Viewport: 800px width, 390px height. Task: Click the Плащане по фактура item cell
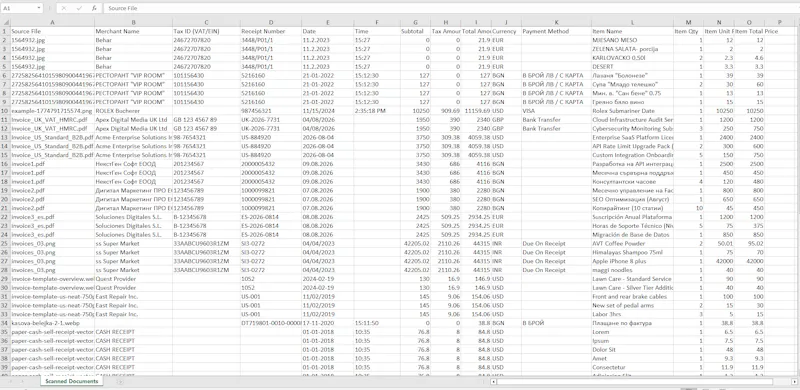[x=632, y=323]
